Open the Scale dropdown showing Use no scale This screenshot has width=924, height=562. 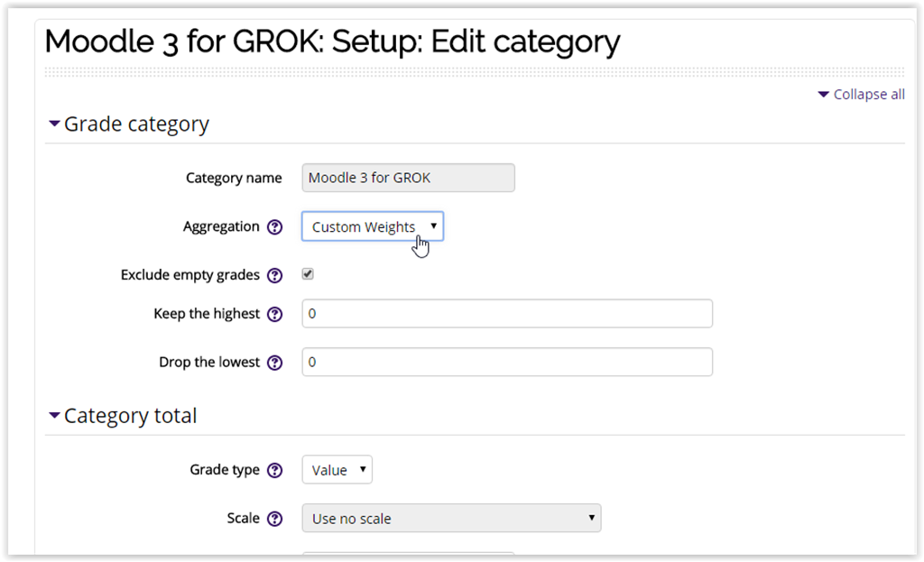(451, 518)
